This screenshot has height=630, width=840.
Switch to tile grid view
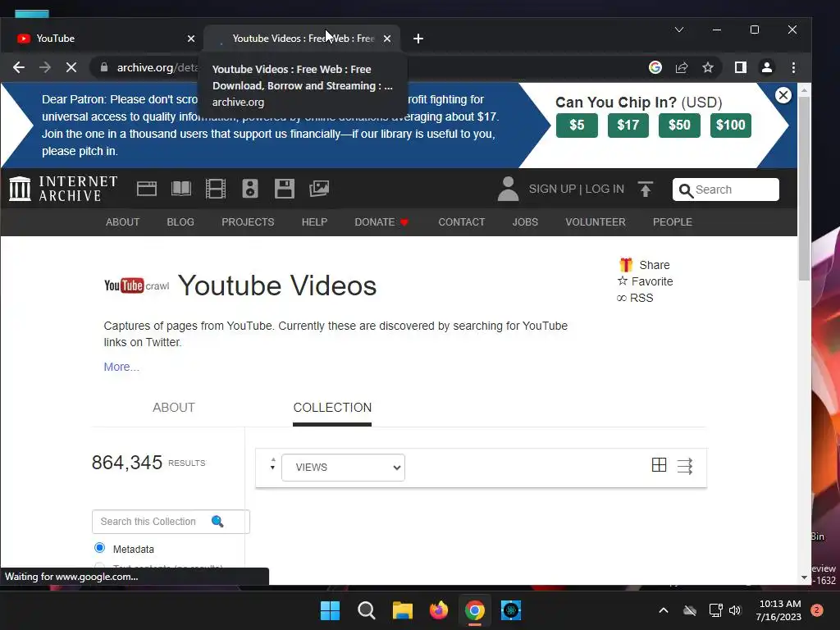point(660,465)
